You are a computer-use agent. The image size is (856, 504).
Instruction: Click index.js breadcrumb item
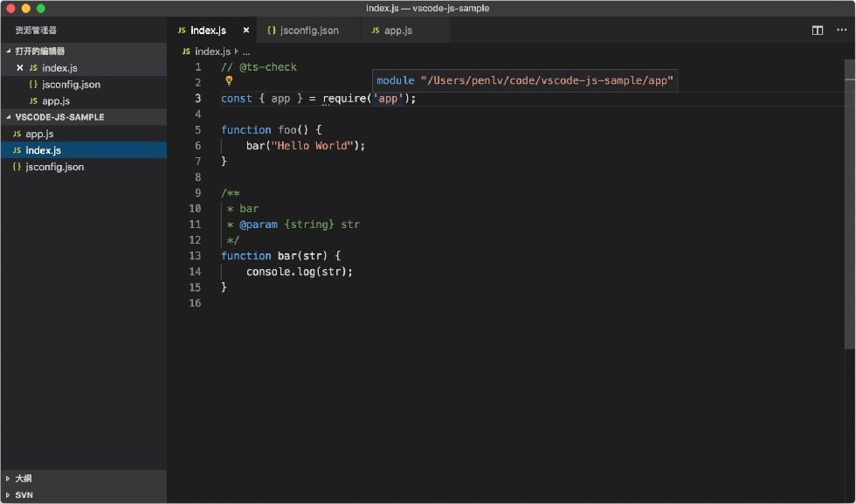pos(206,52)
